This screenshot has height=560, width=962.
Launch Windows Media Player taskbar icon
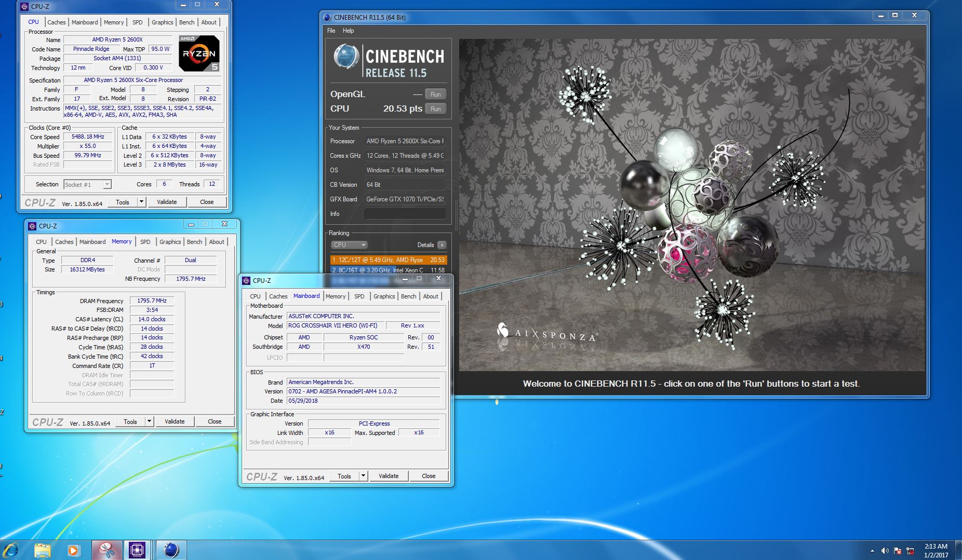click(73, 550)
